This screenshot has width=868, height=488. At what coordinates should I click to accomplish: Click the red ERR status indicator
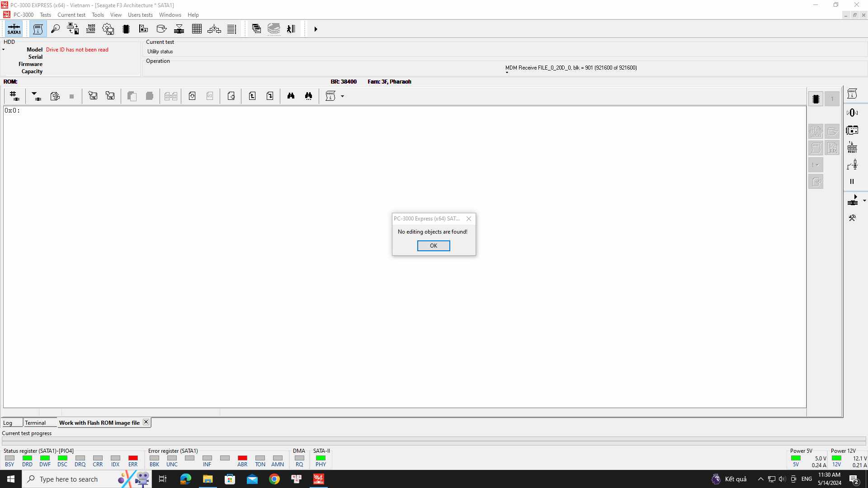pyautogui.click(x=133, y=458)
